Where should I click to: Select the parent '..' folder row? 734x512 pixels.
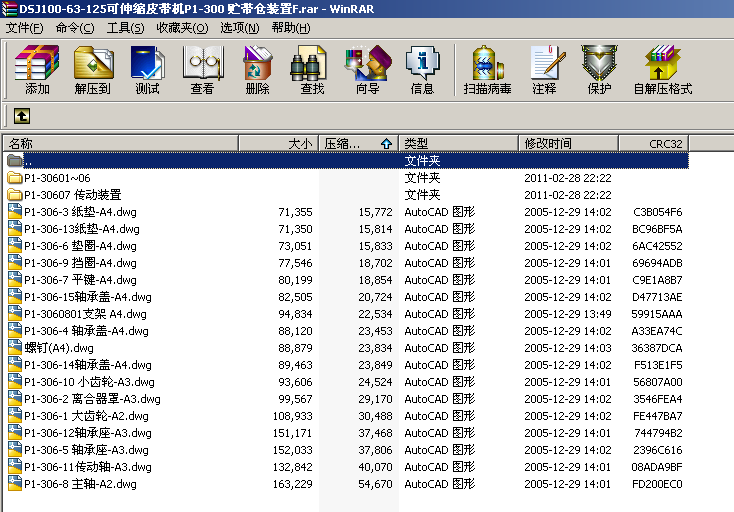[x=347, y=161]
